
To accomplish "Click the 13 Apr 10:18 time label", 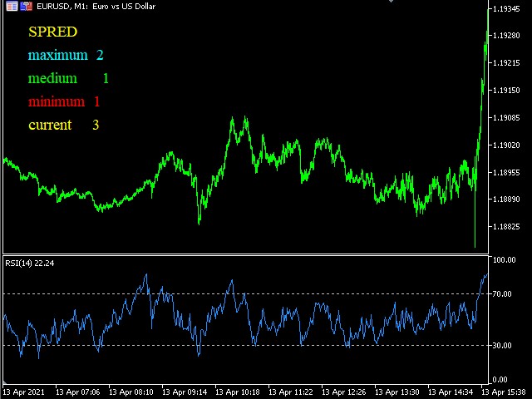I will pos(238,392).
